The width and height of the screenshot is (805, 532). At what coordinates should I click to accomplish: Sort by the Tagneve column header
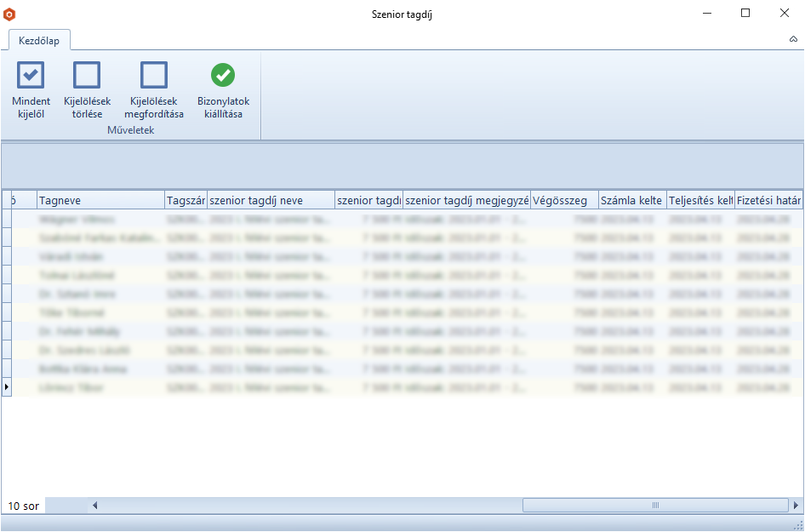pos(100,201)
